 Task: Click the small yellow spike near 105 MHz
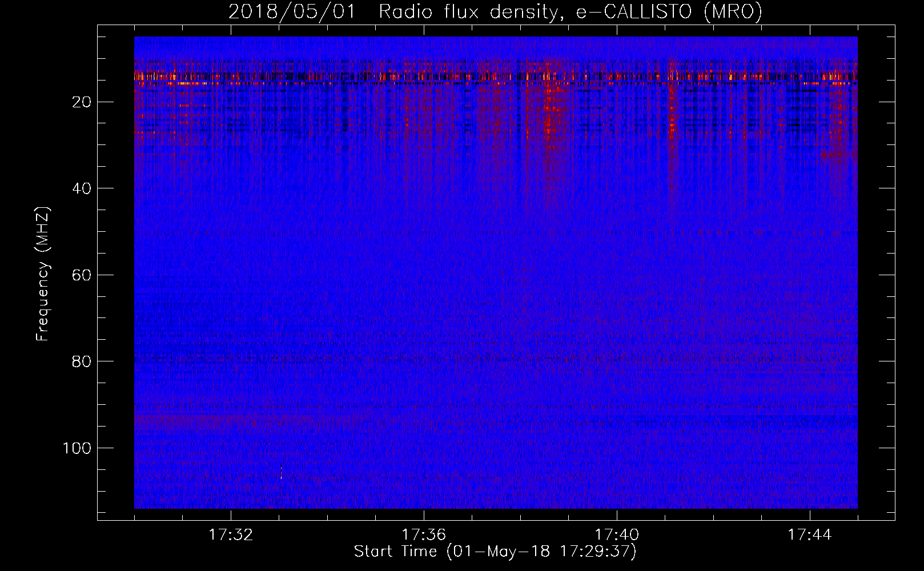pos(281,472)
